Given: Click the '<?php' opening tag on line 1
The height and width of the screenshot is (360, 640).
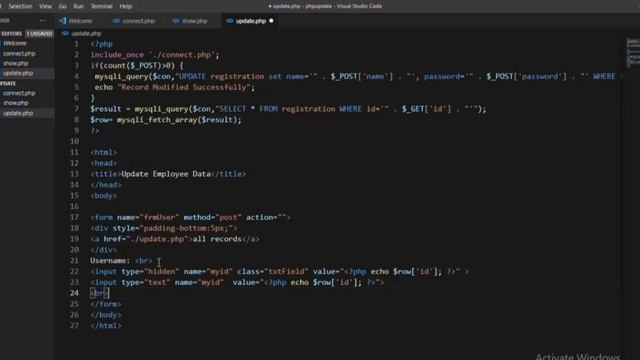Looking at the screenshot, I should (x=102, y=44).
